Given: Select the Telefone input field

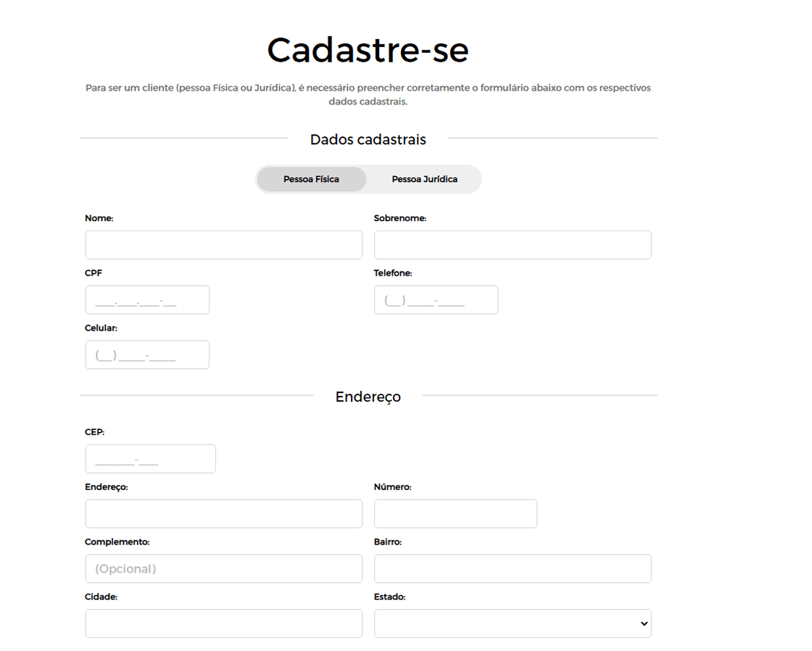Looking at the screenshot, I should pos(436,300).
